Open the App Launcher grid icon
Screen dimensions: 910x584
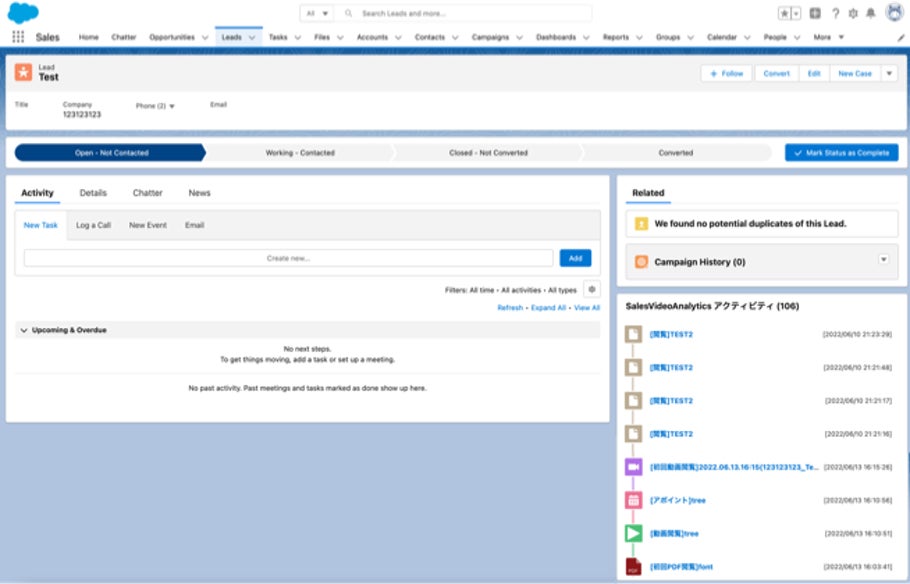18,37
